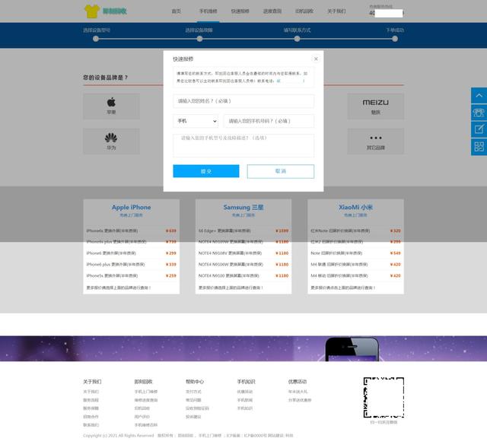Click the iPhone6 ¥299 price row
The image size is (487, 448).
[132, 253]
